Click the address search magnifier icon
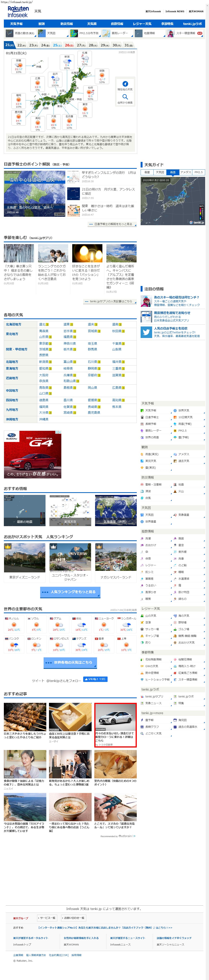209x980 pixels. pos(125,97)
